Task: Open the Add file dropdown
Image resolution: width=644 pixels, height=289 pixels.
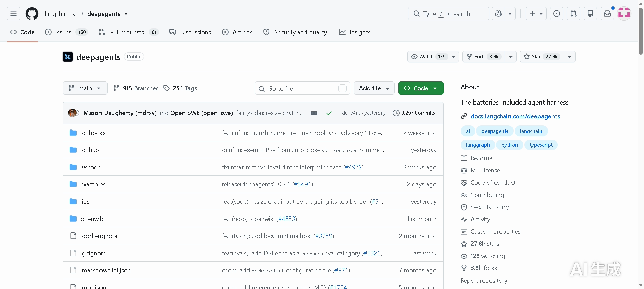Action: click(x=374, y=88)
